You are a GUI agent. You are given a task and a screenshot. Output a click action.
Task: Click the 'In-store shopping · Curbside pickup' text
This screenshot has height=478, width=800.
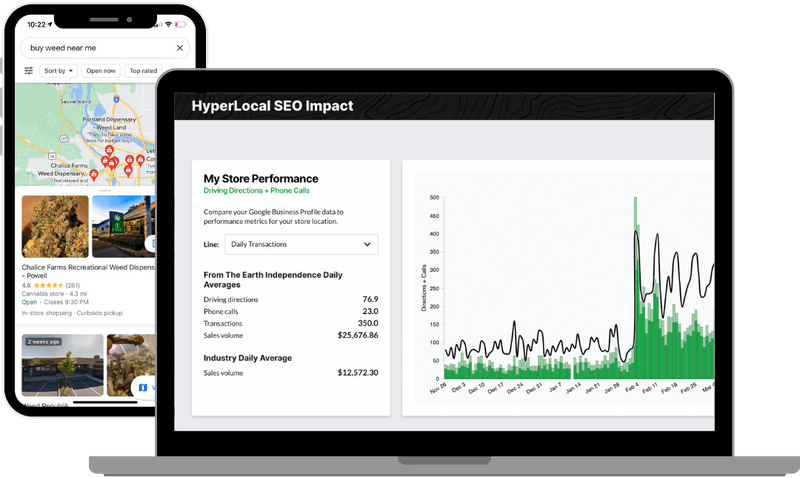72,313
